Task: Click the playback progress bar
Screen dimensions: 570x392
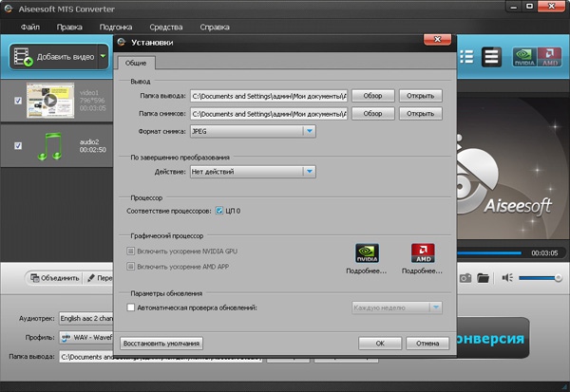Action: pyautogui.click(x=489, y=252)
